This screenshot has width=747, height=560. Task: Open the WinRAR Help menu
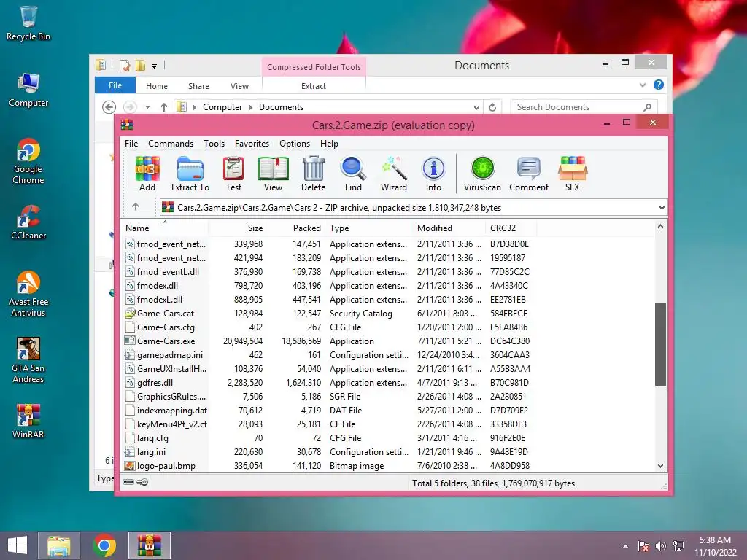[329, 144]
